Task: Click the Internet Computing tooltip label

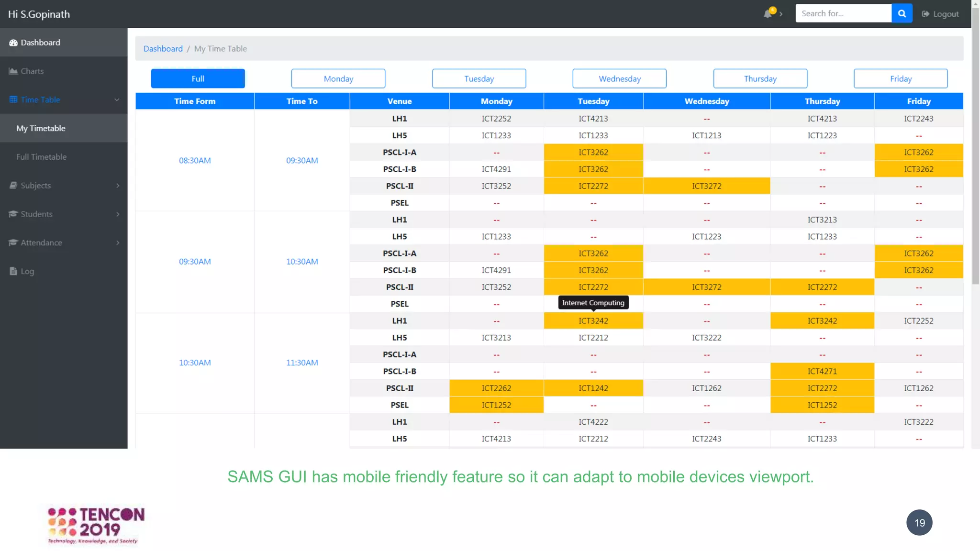Action: point(593,303)
